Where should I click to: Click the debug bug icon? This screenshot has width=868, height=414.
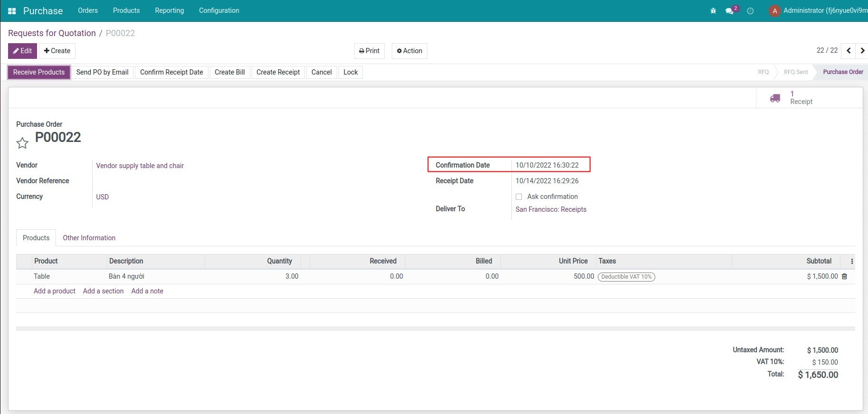coord(713,11)
